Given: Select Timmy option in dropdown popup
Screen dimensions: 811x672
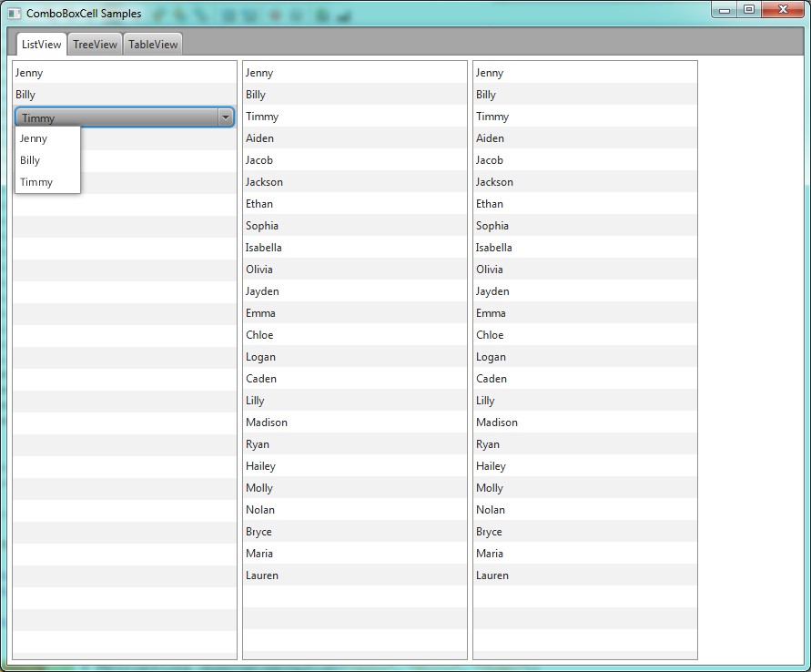Looking at the screenshot, I should [36, 182].
